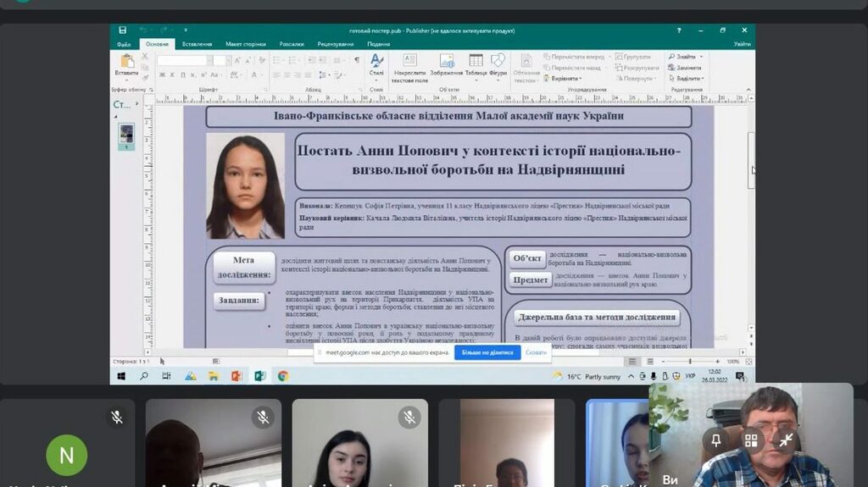Expand the Знайти (Find) dropdown arrow
This screenshot has width=868, height=487.
pyautogui.click(x=702, y=57)
